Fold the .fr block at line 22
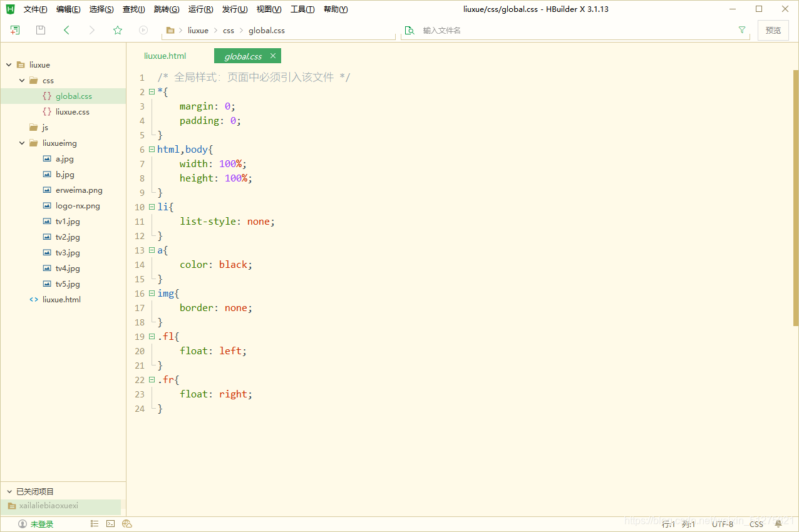The width and height of the screenshot is (799, 532). pos(152,380)
